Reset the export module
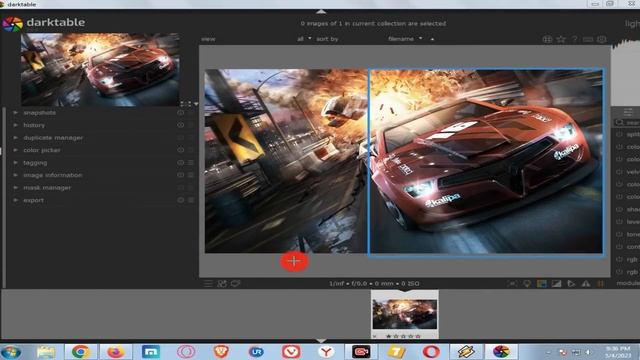The image size is (640, 360). click(181, 200)
